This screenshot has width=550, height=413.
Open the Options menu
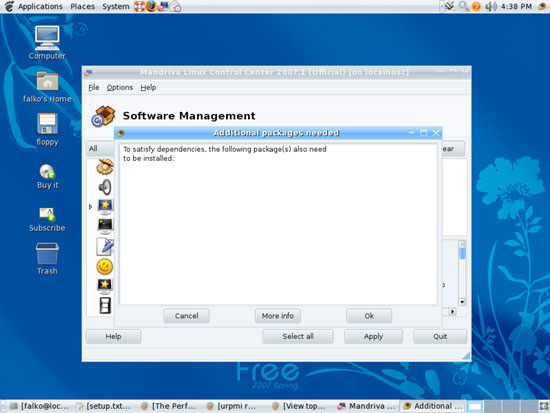[120, 87]
